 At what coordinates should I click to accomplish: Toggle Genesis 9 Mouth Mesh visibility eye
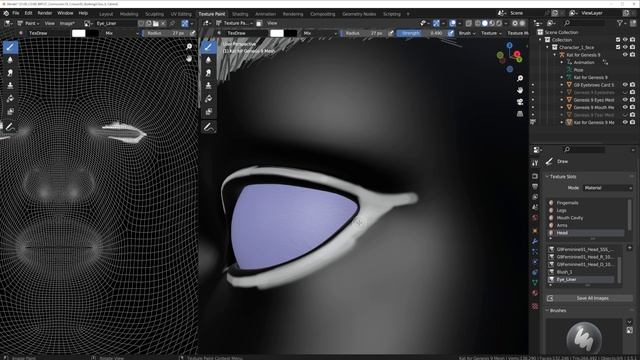(x=625, y=107)
